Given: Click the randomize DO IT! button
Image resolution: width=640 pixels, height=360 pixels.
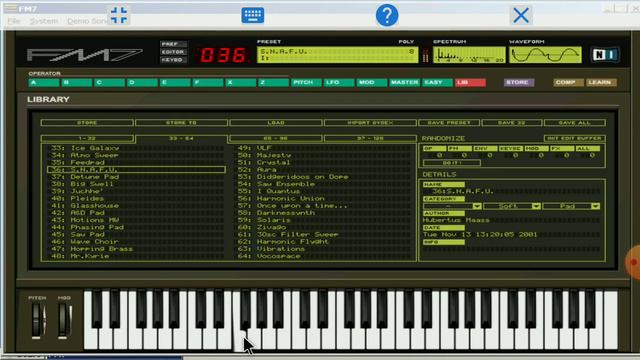Looking at the screenshot, I should click(x=452, y=163).
